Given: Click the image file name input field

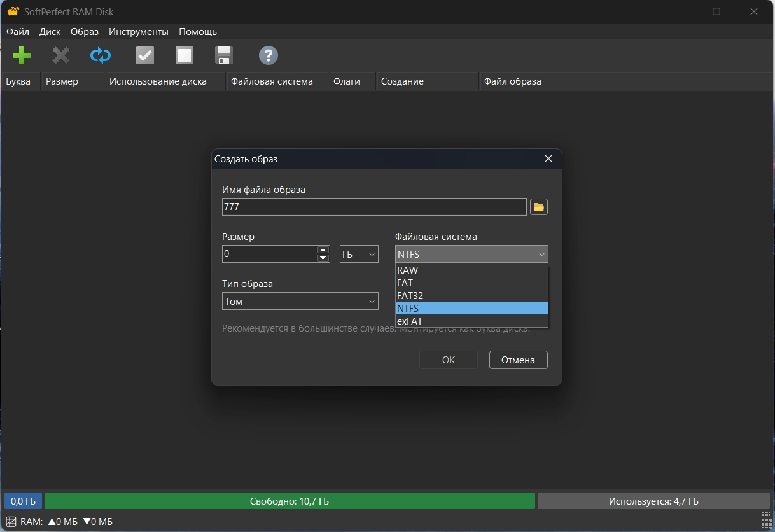Looking at the screenshot, I should pyautogui.click(x=374, y=207).
